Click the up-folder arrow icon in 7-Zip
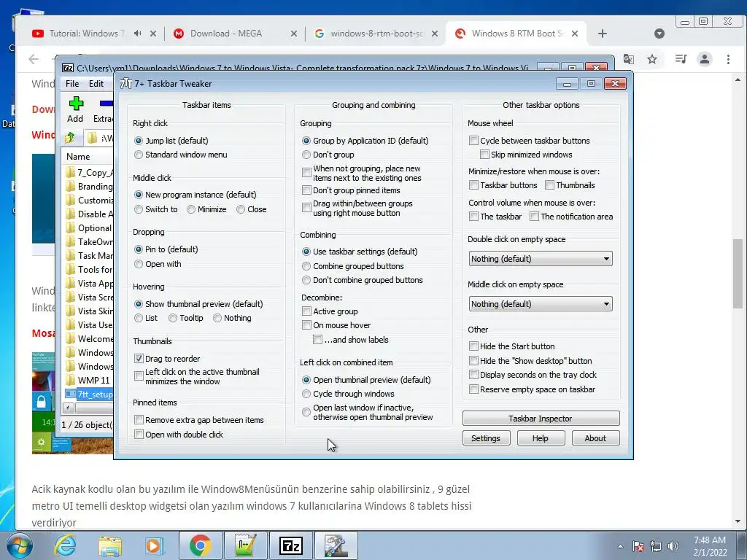Screen dimensions: 747x560 click(x=70, y=138)
